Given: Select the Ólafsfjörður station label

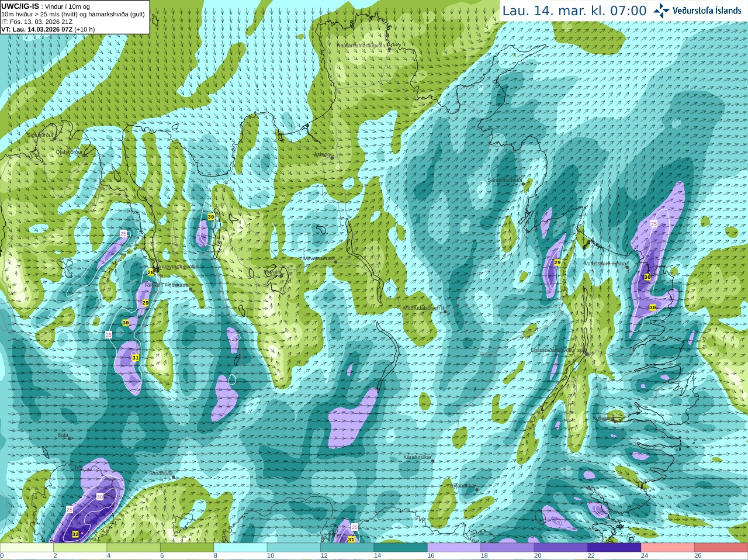Looking at the screenshot, I should 69,152.
